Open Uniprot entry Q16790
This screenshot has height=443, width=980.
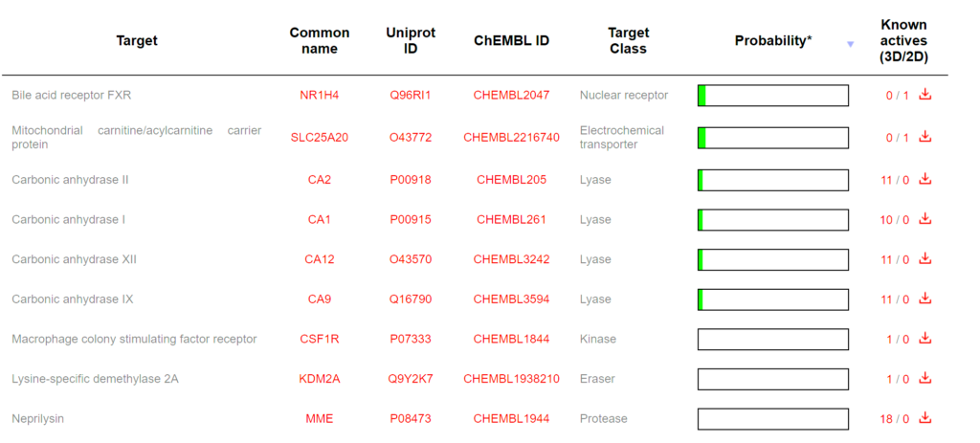[x=410, y=299]
